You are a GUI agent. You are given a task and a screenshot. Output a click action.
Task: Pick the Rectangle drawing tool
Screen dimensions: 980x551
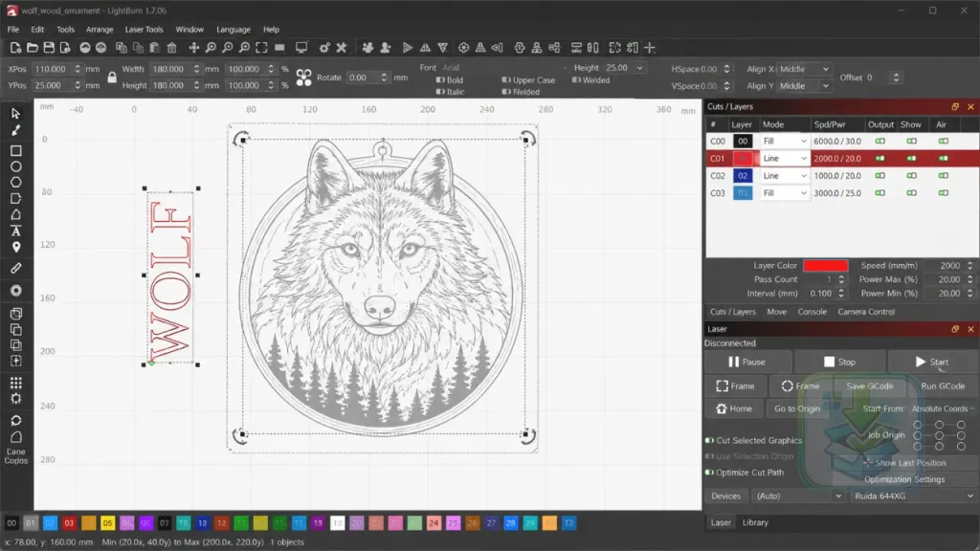click(x=15, y=150)
